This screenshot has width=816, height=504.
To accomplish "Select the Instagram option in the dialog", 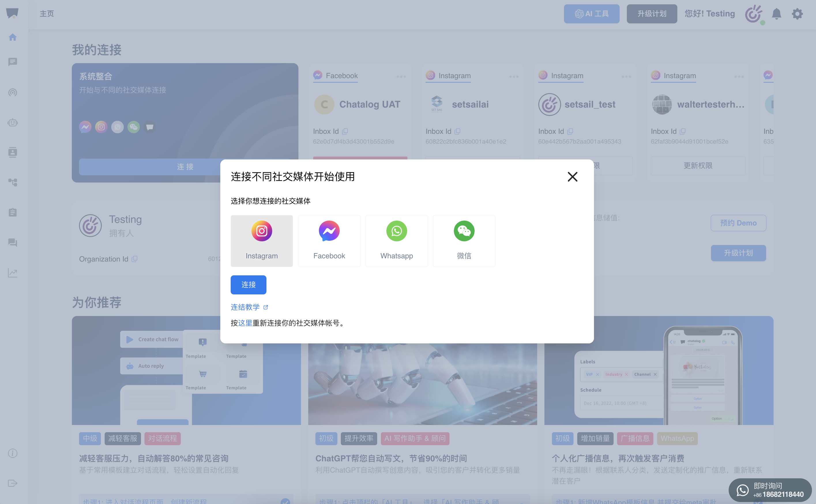I will tap(262, 241).
